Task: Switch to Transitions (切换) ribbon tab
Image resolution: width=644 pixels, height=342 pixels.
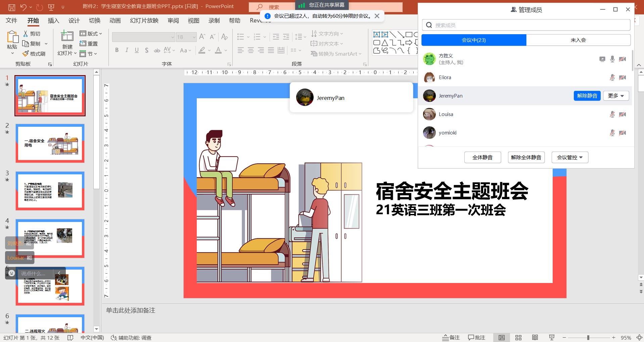Action: click(94, 20)
